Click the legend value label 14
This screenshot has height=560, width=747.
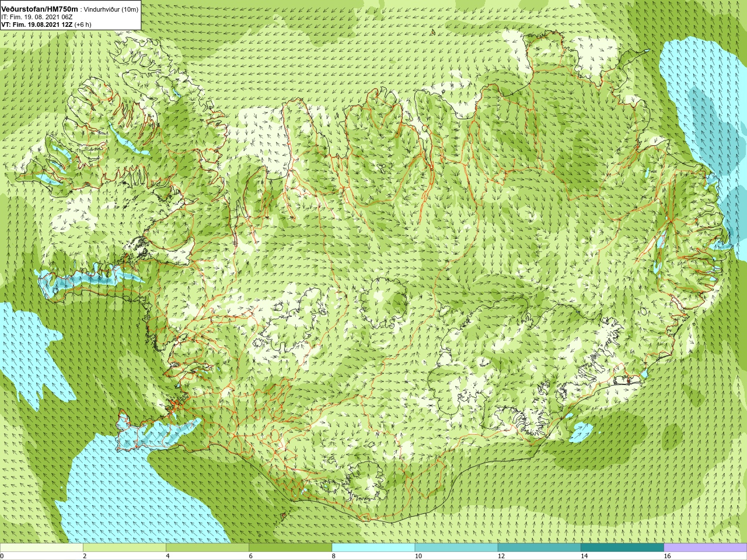point(584,556)
